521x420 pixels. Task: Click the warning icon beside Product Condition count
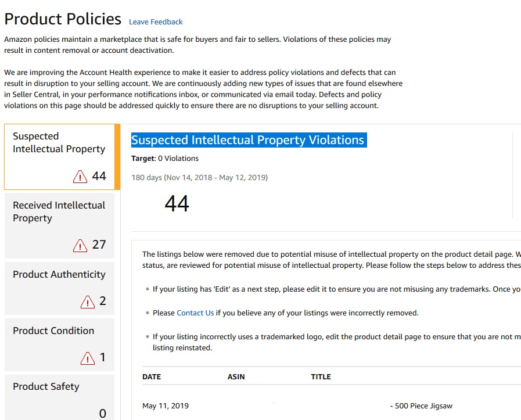click(88, 358)
